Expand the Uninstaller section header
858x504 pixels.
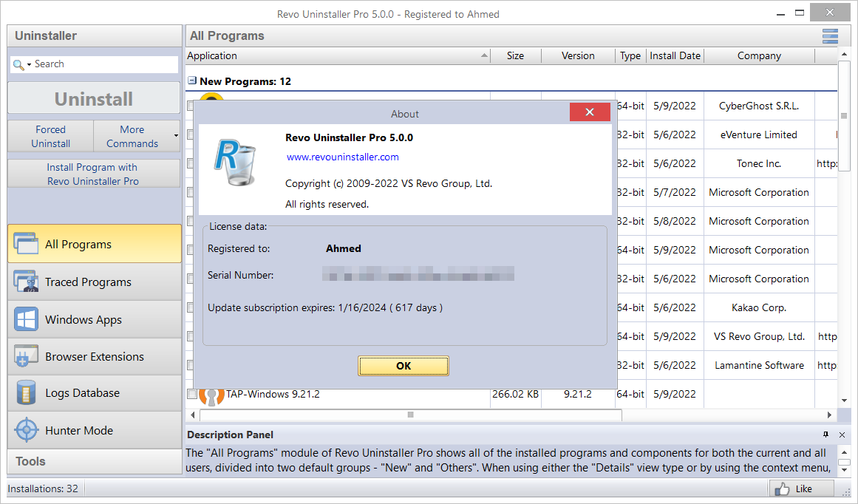[x=94, y=35]
